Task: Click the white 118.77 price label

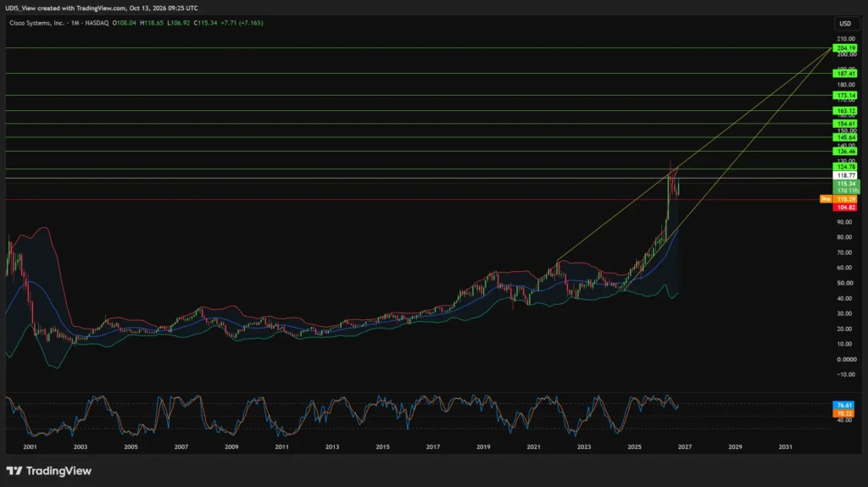Action: coord(845,175)
